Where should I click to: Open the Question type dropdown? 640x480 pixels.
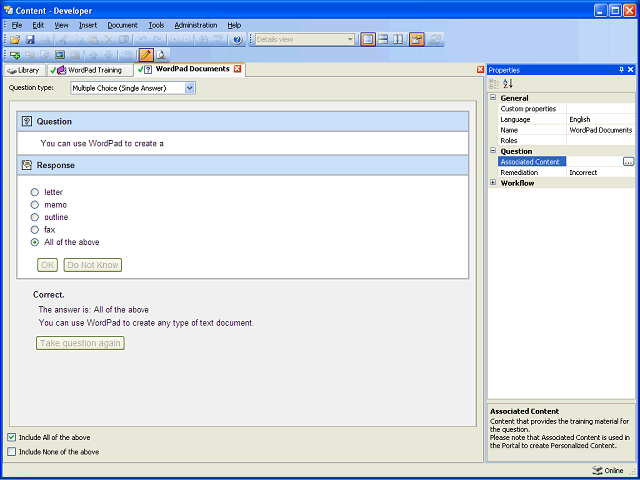point(189,88)
